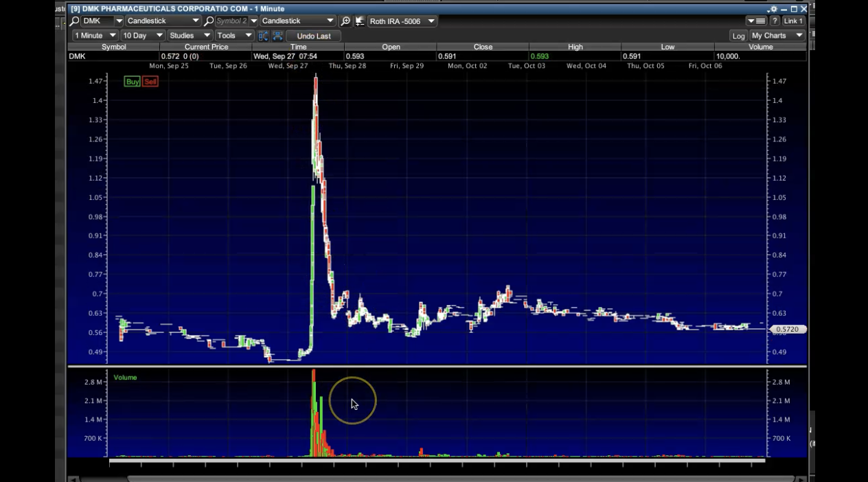Expand the 1 Minute interval dropdown
Viewport: 868px width, 482px height.
[94, 36]
